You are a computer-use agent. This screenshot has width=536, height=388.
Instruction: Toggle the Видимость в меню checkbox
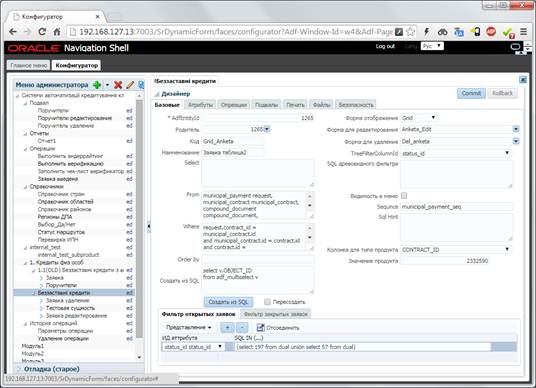[x=404, y=196]
